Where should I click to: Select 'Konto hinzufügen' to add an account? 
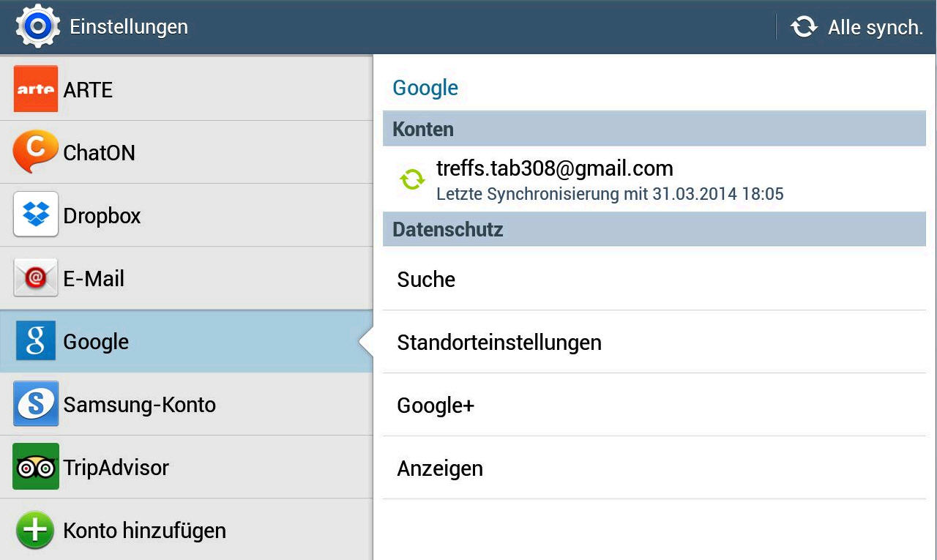tap(144, 530)
